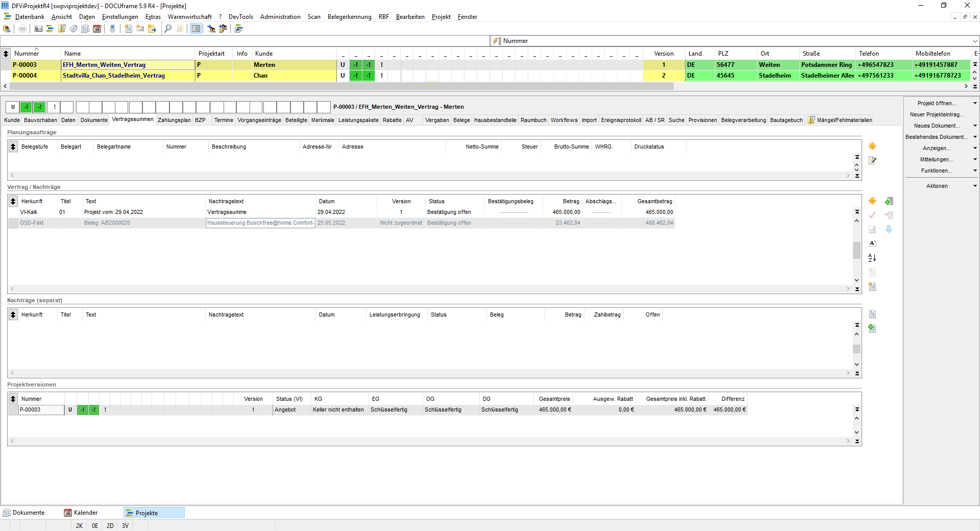Click the 3V status bar entry
This screenshot has height=531, width=980.
pyautogui.click(x=126, y=526)
